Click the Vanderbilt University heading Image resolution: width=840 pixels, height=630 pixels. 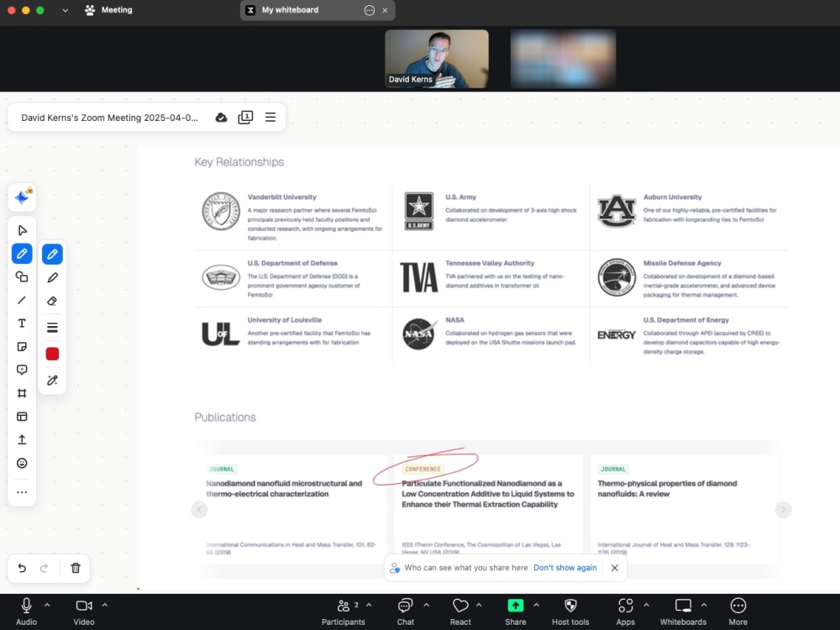tap(281, 197)
